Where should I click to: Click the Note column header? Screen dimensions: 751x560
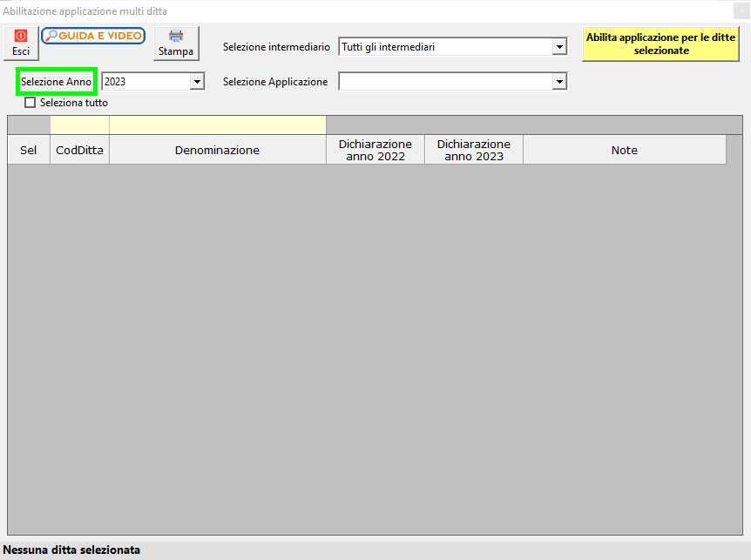624,150
